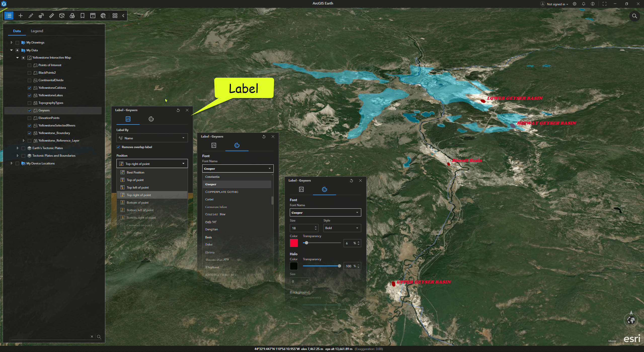Open the Movie animation tool
This screenshot has width=644, height=352.
point(93,16)
